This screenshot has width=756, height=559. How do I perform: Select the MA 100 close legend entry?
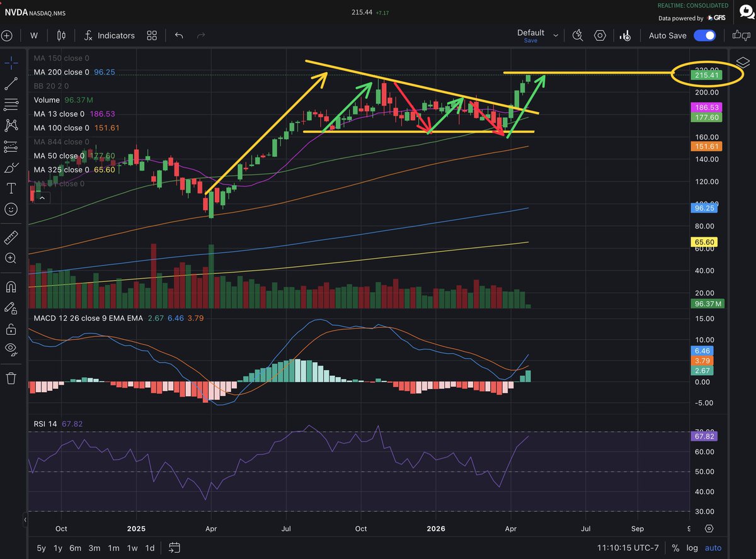coord(76,128)
